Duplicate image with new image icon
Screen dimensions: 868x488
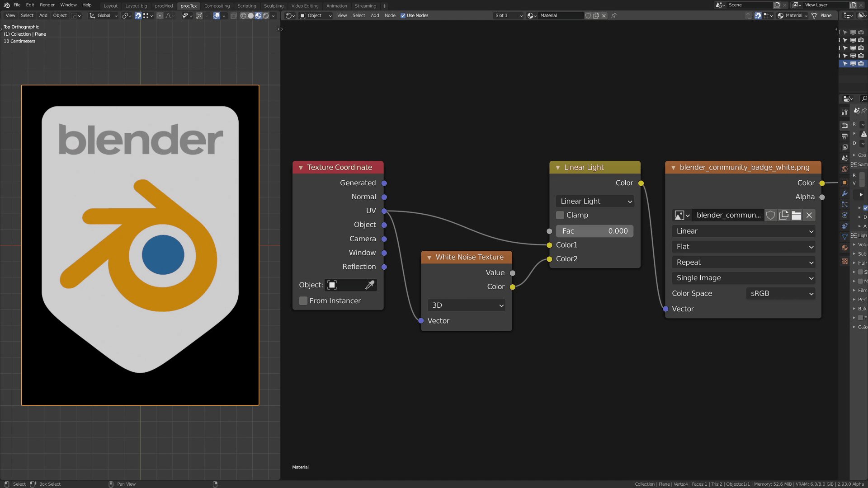tap(784, 215)
